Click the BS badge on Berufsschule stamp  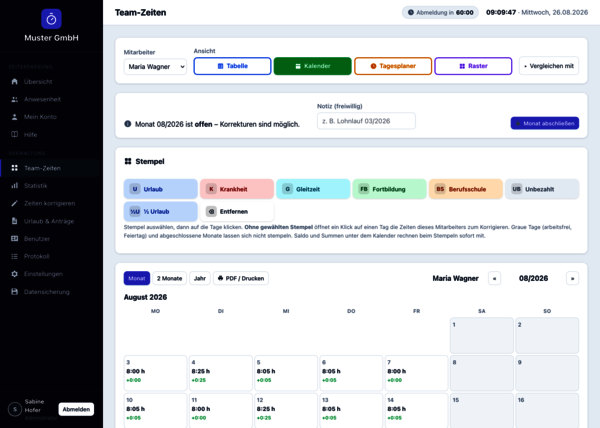[x=440, y=189]
